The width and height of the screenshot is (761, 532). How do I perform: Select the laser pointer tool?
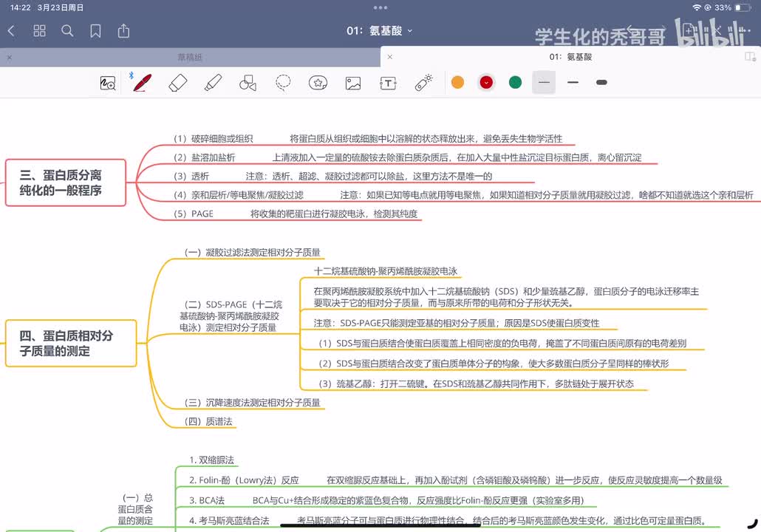click(423, 83)
